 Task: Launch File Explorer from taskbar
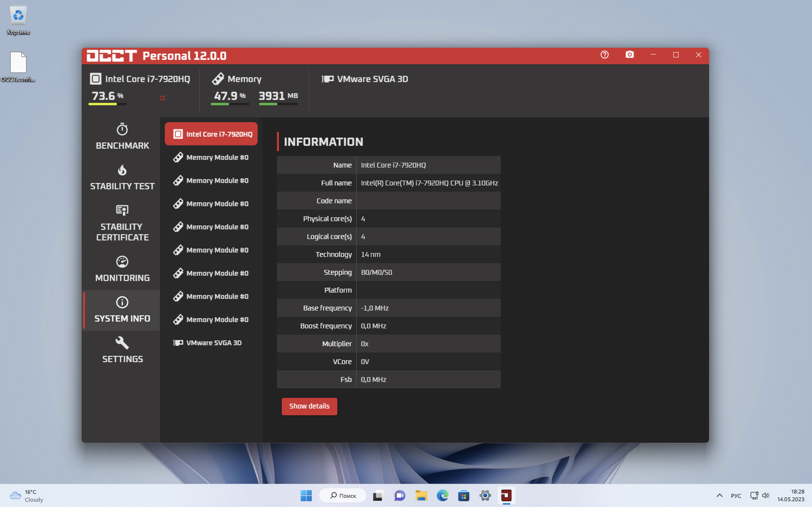click(x=421, y=496)
